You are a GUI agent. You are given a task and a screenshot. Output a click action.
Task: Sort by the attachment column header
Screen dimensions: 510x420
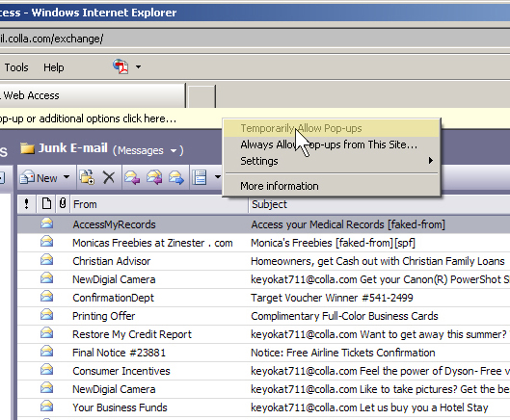pyautogui.click(x=63, y=204)
